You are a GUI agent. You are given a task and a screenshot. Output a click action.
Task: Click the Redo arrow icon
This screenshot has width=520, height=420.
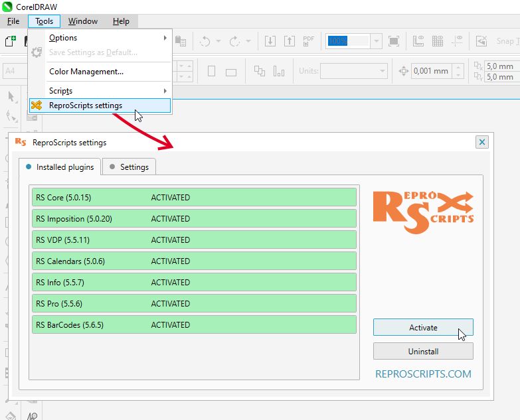pyautogui.click(x=234, y=41)
